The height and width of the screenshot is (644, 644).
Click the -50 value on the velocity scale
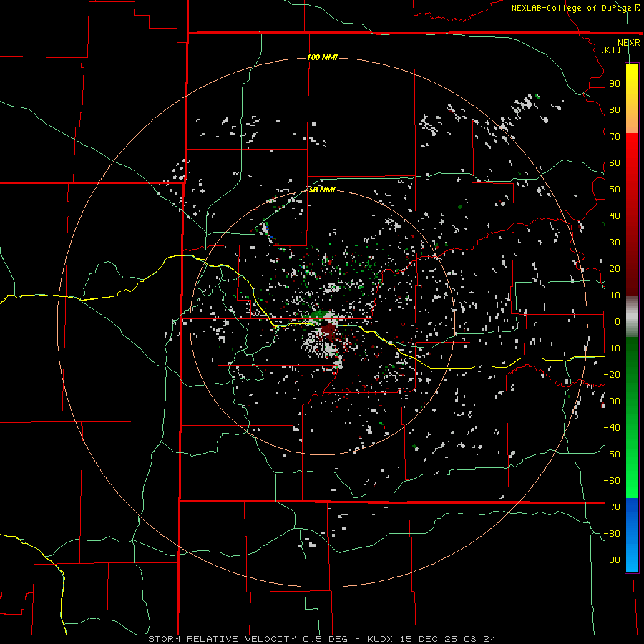(612, 454)
